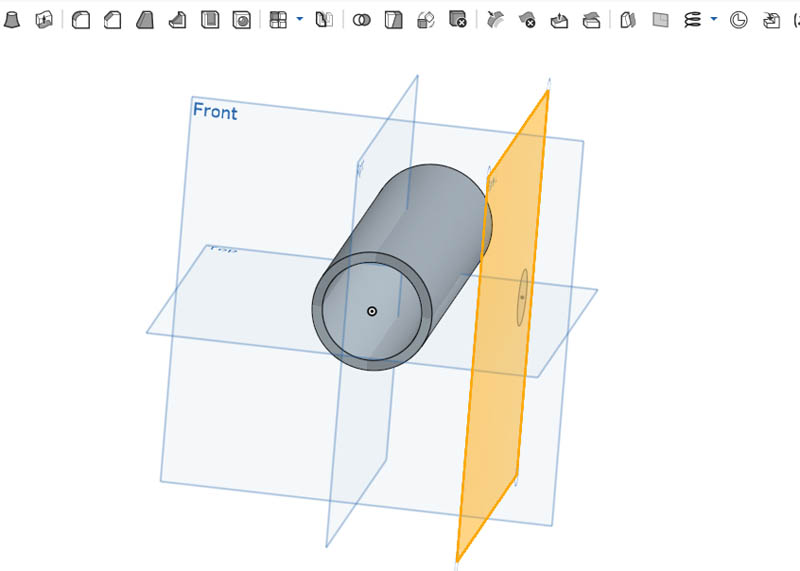
Task: Click the Thicken tool icon
Action: click(x=44, y=19)
